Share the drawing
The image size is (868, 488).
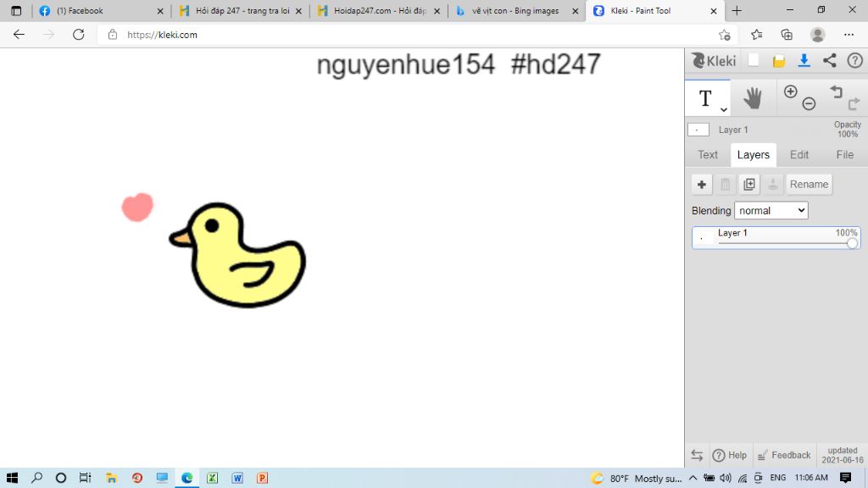tap(829, 60)
